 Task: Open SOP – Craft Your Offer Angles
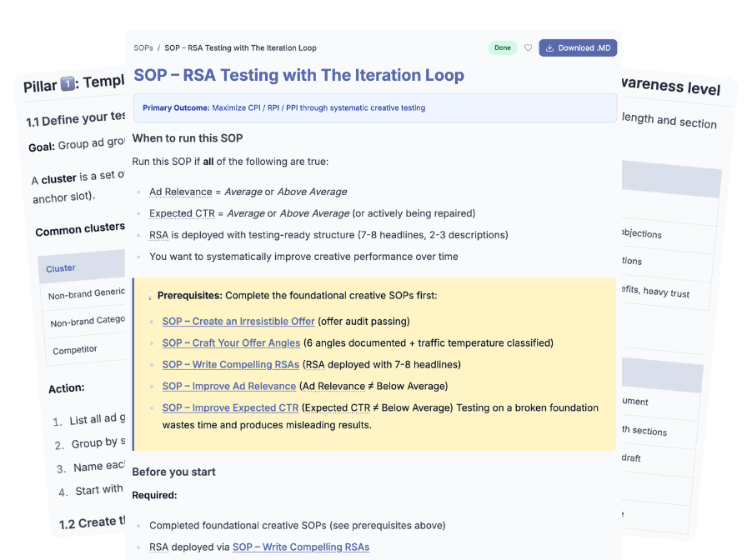[231, 342]
